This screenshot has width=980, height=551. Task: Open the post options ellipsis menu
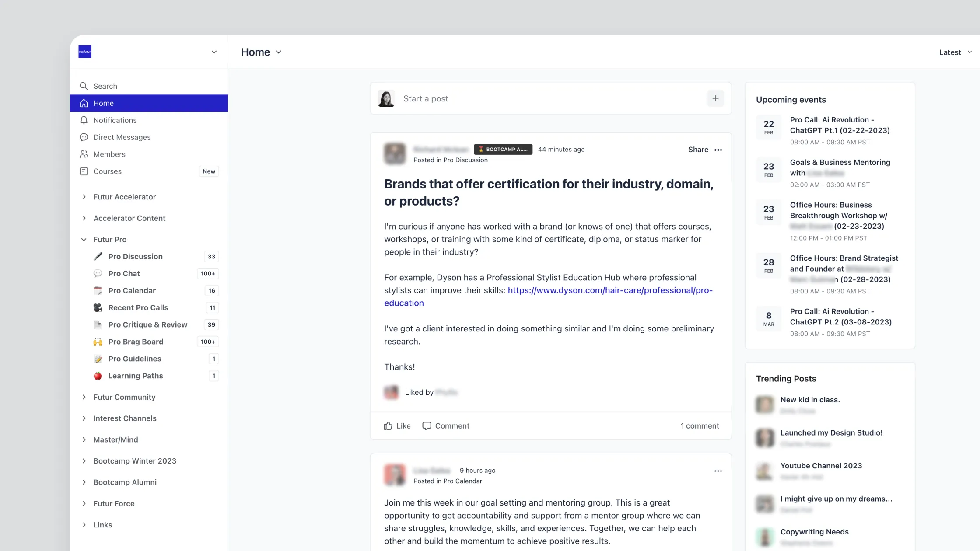coord(718,150)
